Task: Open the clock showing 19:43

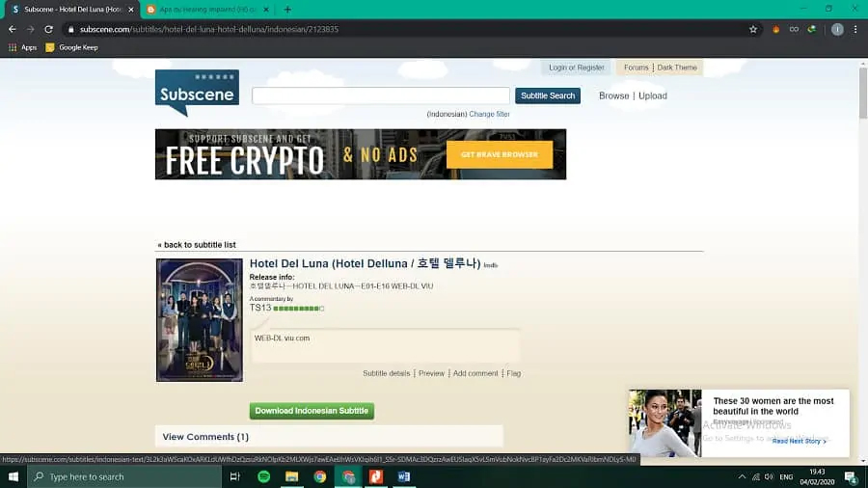Action: [x=817, y=477]
